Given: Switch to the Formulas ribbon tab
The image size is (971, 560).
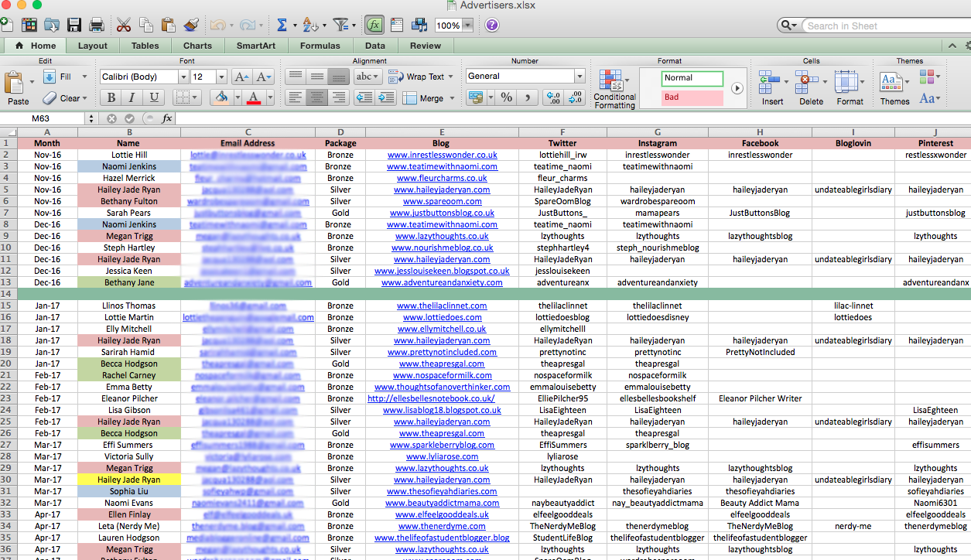Looking at the screenshot, I should click(x=320, y=46).
